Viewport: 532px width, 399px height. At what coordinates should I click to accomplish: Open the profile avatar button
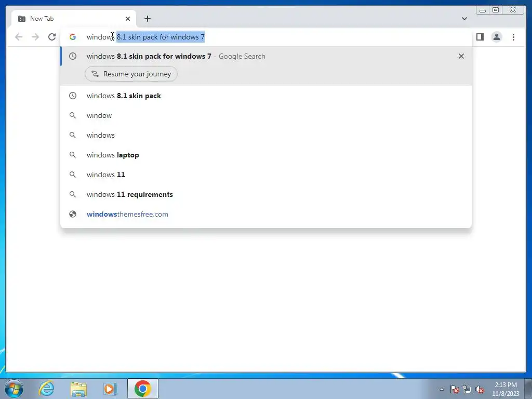point(497,37)
